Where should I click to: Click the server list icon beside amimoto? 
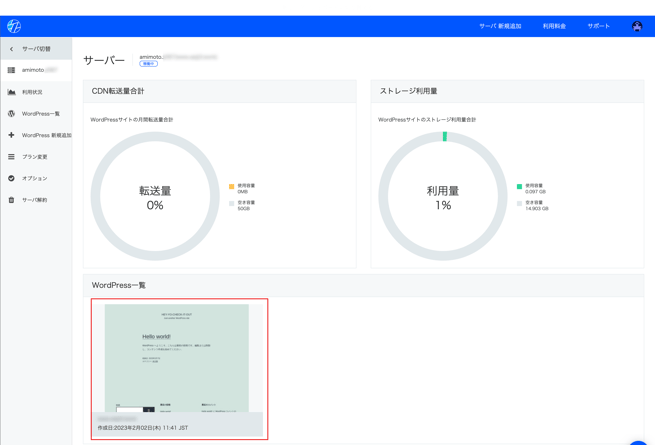click(x=11, y=70)
